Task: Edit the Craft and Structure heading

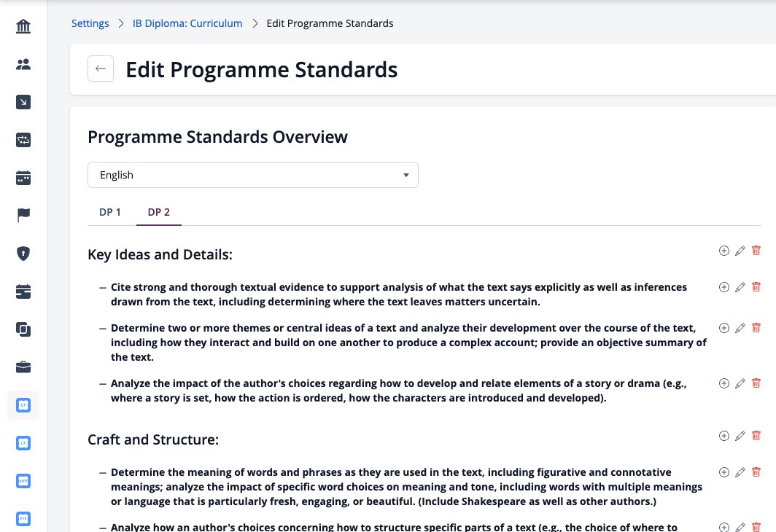Action: [x=740, y=436]
